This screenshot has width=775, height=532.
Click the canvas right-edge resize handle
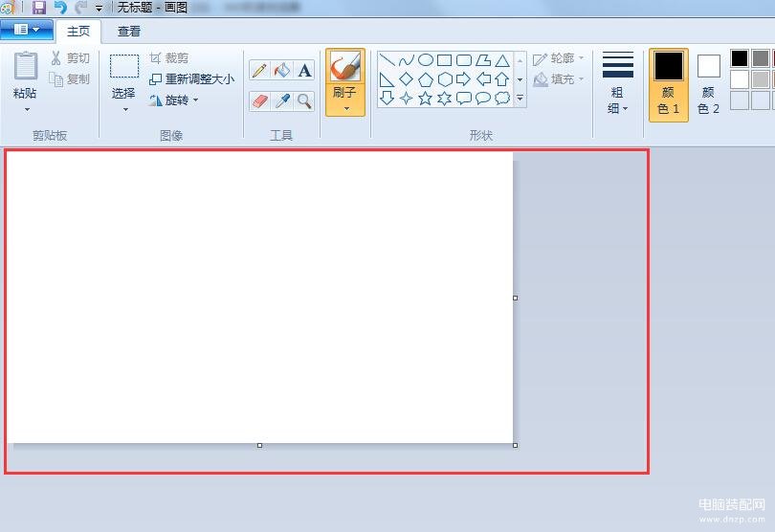pyautogui.click(x=515, y=298)
